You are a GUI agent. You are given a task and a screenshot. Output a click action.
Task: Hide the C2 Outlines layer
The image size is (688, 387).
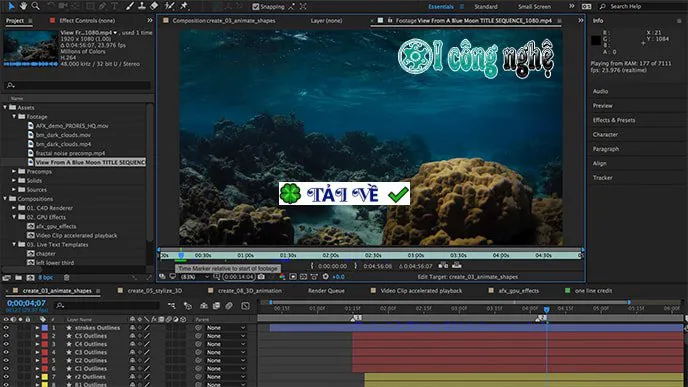6,361
